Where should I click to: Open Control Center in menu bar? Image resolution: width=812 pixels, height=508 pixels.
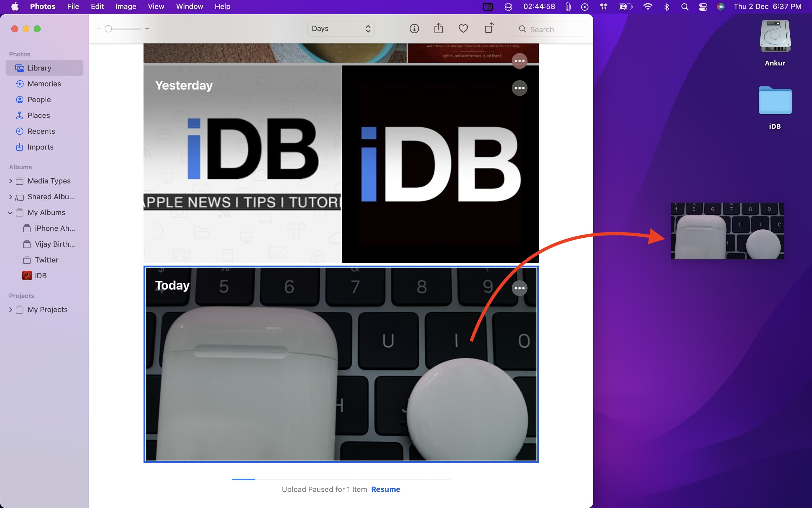[703, 7]
